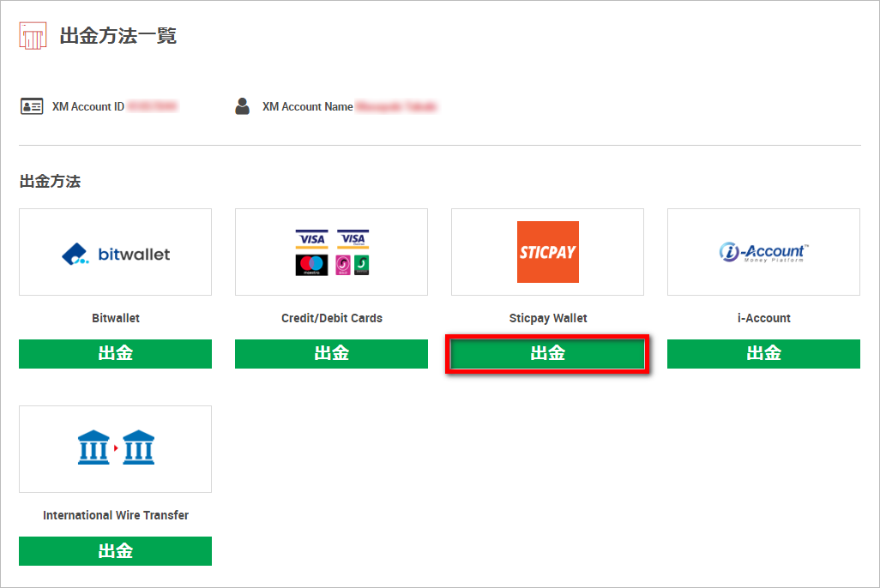Click the XM Account Name person icon
This screenshot has width=880, height=588.
coord(243,106)
